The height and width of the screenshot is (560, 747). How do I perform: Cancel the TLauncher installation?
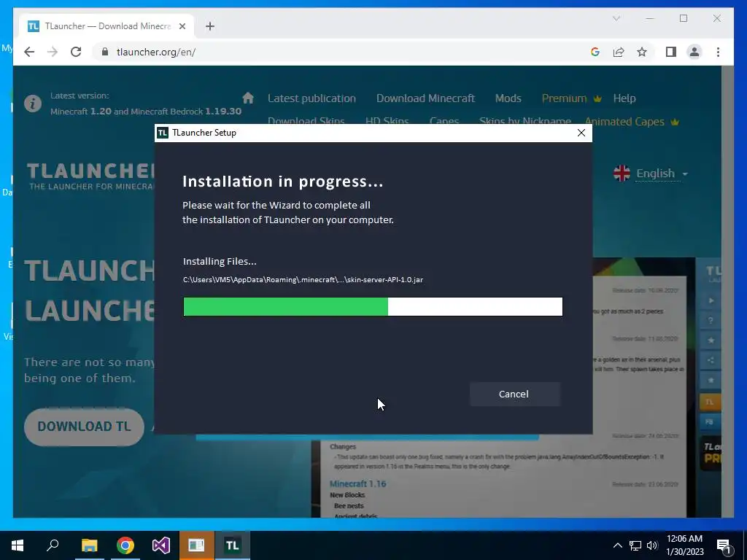(514, 394)
